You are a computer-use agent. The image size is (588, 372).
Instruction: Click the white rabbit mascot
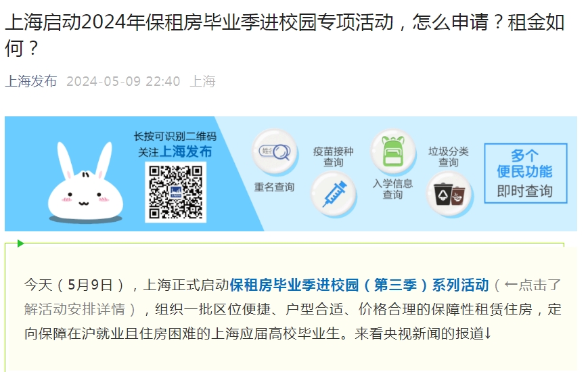85,183
